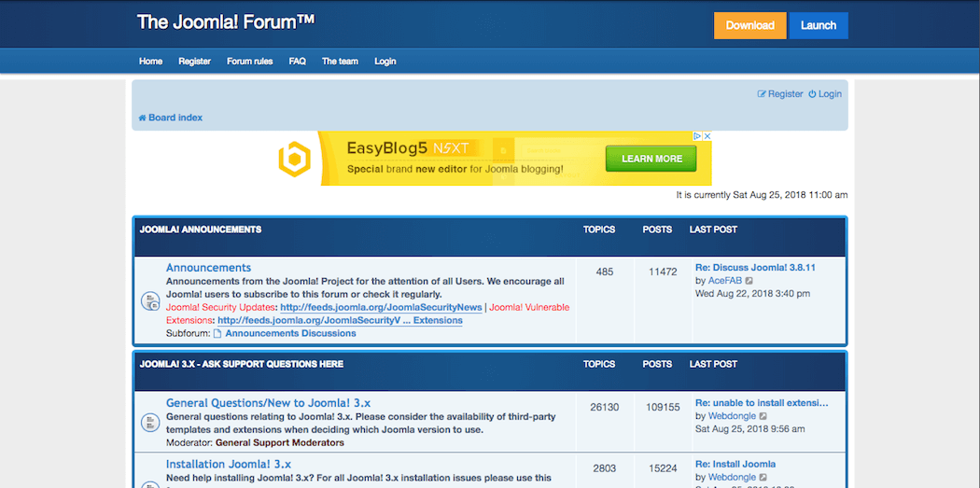The height and width of the screenshot is (488, 980).
Task: Click the power icon beside the top-right Login link
Action: [812, 93]
